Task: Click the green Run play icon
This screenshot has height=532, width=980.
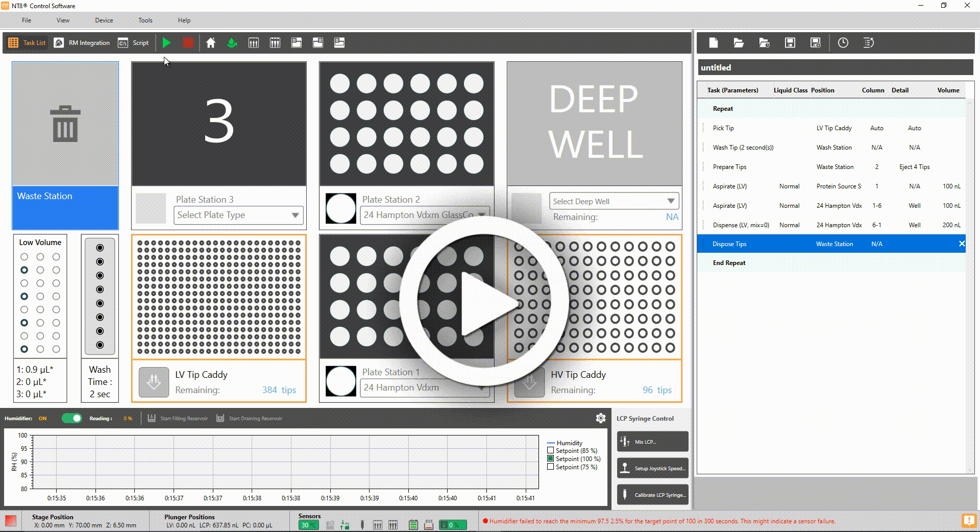Action: (166, 43)
